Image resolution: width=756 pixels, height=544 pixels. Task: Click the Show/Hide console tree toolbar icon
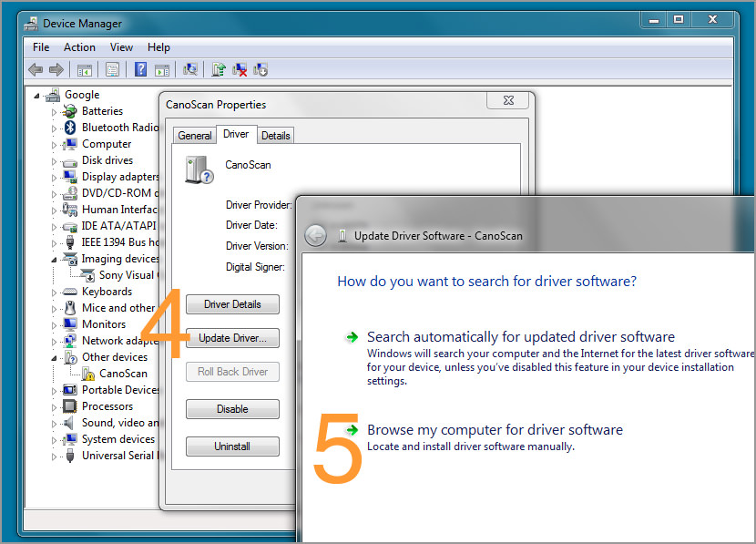click(x=85, y=70)
